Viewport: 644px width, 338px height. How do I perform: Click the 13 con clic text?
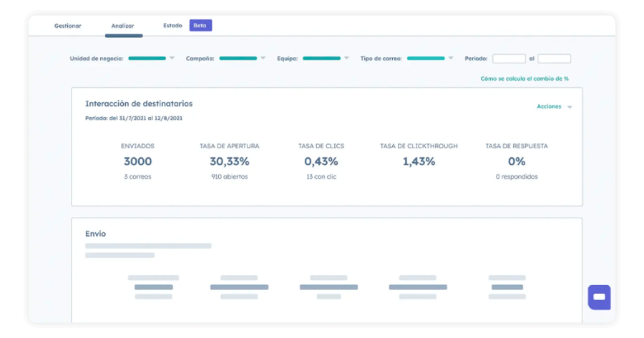[321, 177]
